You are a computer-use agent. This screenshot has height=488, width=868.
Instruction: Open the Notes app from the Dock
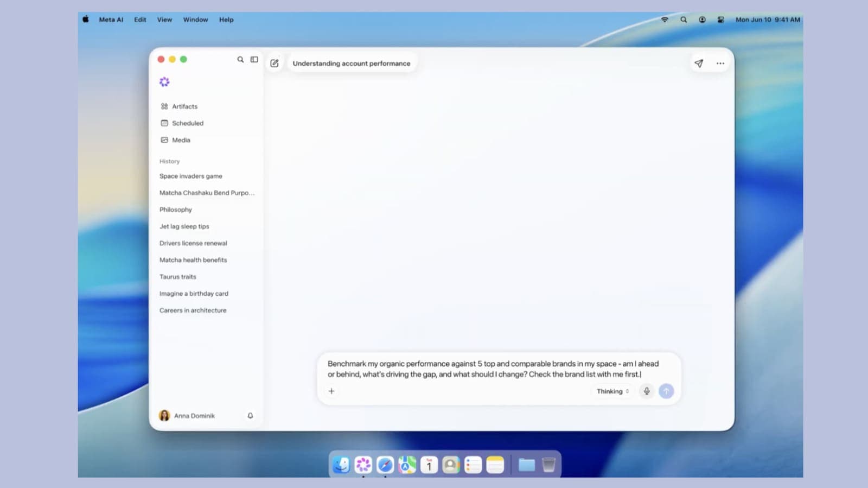(495, 465)
